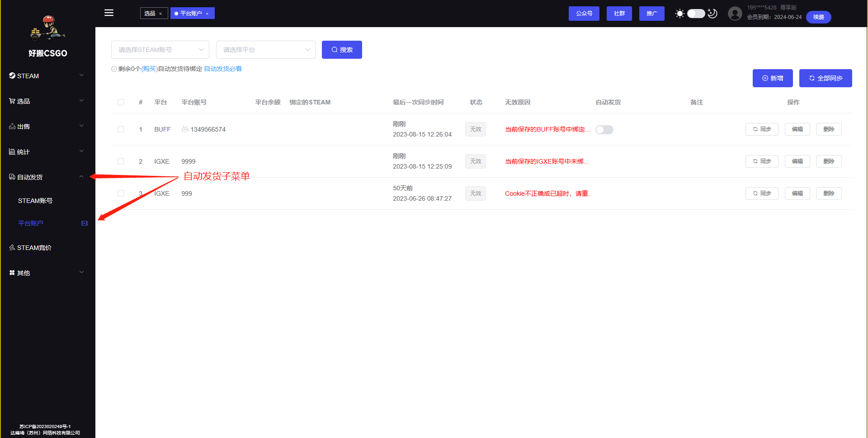Image resolution: width=868 pixels, height=438 pixels.
Task: Click the hamburger menu collapse icon
Action: [109, 13]
